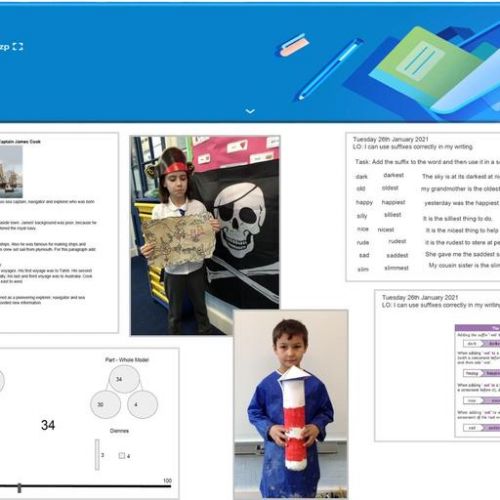500x500 pixels.
Task: Select the word 'silliest' in suffix table
Action: point(393,215)
